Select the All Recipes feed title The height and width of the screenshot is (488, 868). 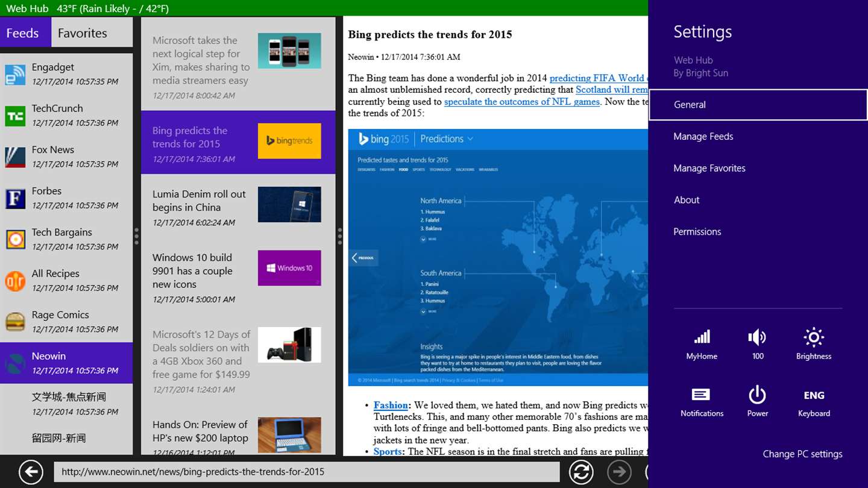(55, 274)
